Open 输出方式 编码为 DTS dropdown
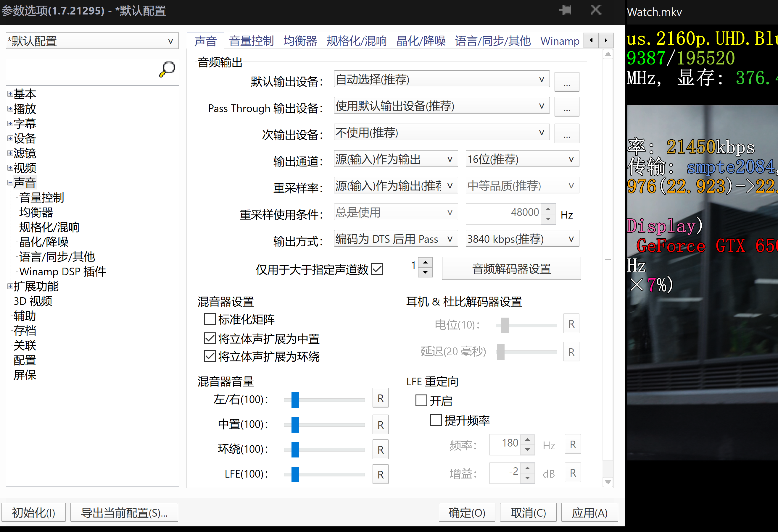Screen dimensions: 778x532 pos(396,239)
